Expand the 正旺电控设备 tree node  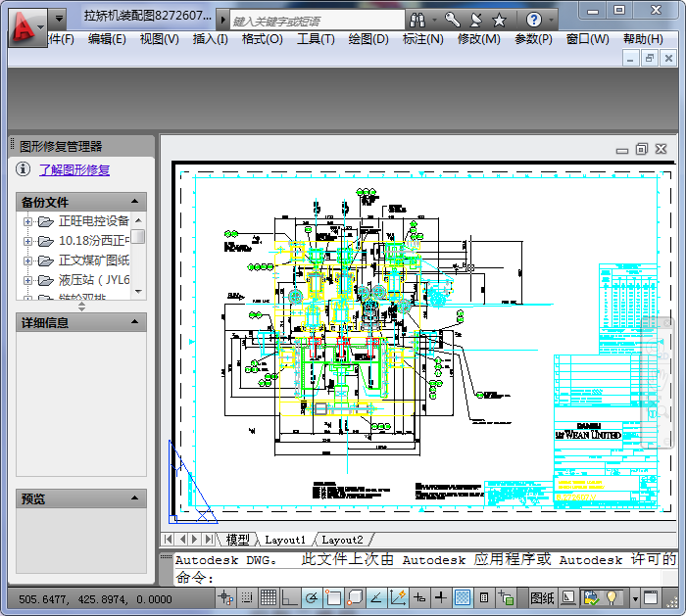coord(27,221)
